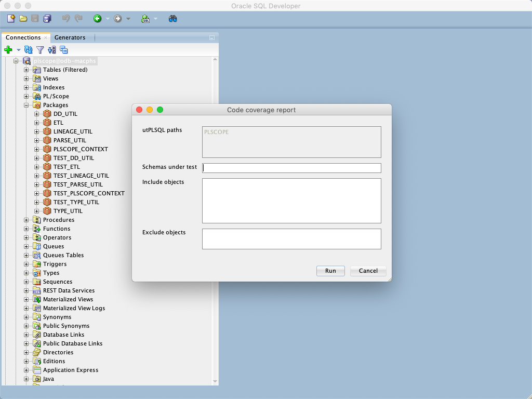532x399 pixels.
Task: Cancel the Code coverage report dialog
Action: (x=368, y=271)
